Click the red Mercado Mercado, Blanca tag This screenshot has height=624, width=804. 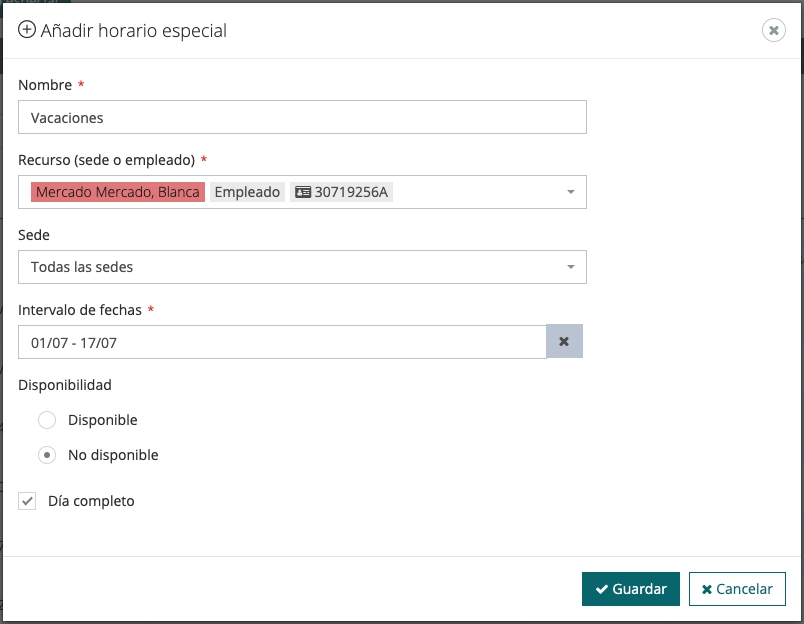click(x=118, y=192)
